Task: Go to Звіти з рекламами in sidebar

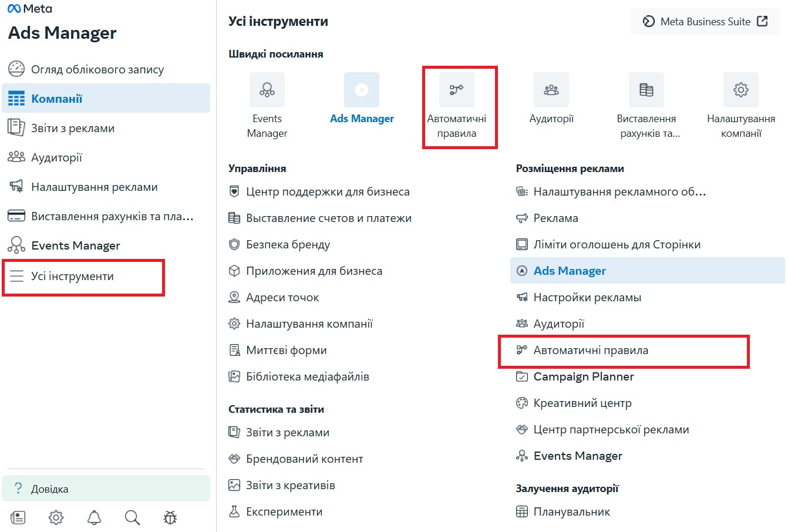Action: click(x=106, y=128)
